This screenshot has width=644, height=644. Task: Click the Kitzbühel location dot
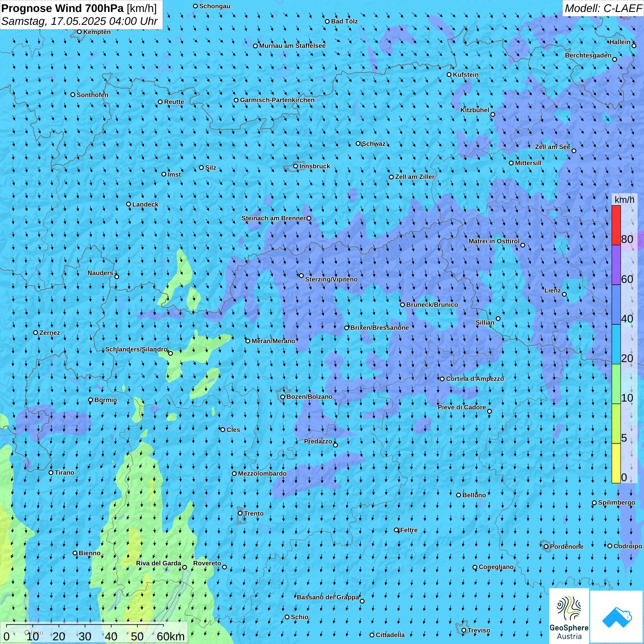pos(493,115)
